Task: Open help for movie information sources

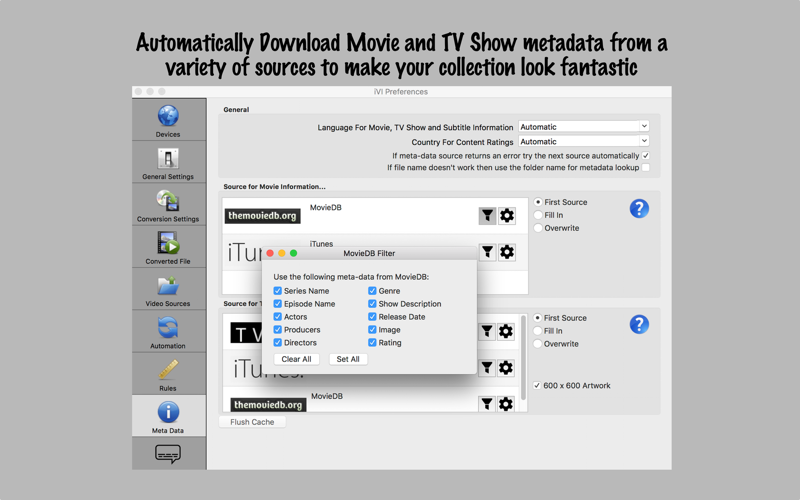Action: [639, 209]
